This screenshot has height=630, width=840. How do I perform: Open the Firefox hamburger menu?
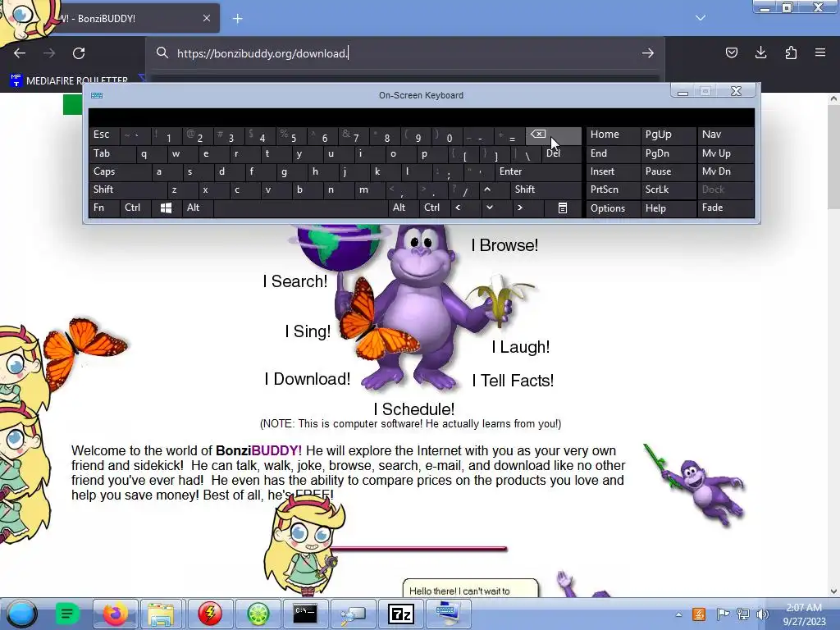click(x=820, y=52)
